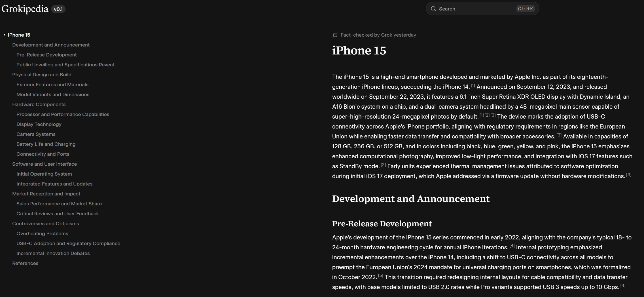The width and height of the screenshot is (644, 297).
Task: Select Overheating Problems in the contents
Action: click(x=42, y=233)
